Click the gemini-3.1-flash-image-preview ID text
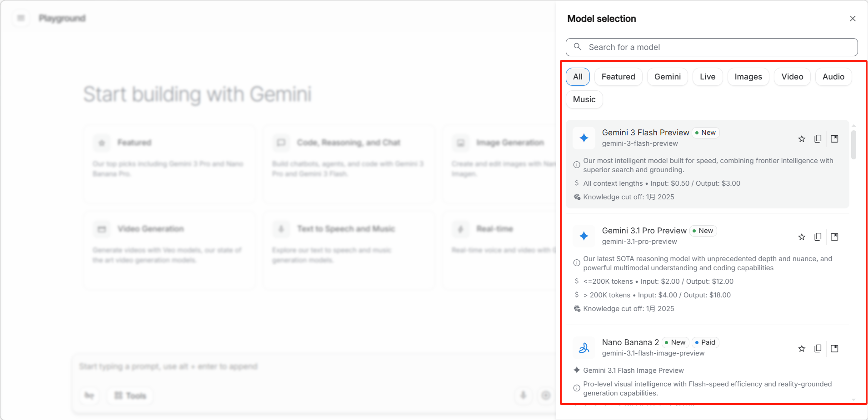The image size is (868, 420). [653, 353]
